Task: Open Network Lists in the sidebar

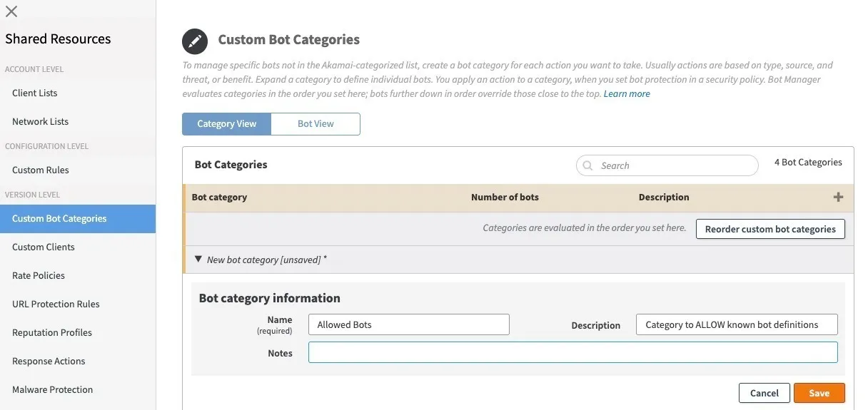Action: point(40,122)
